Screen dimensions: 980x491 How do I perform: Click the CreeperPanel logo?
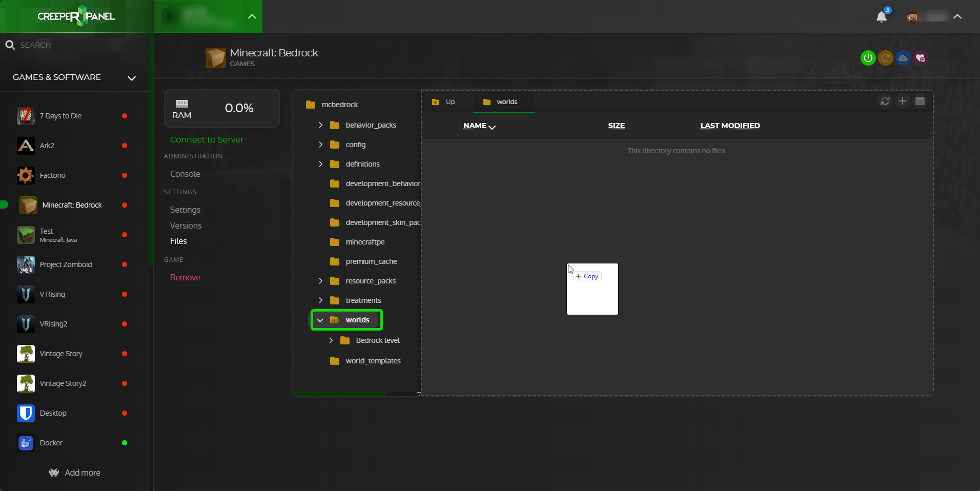coord(76,16)
